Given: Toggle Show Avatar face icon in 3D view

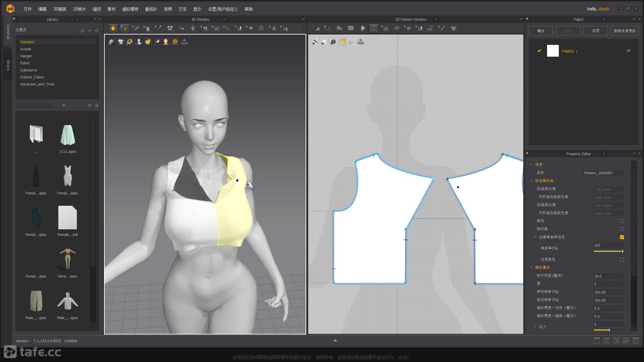Looking at the screenshot, I should pos(166,42).
